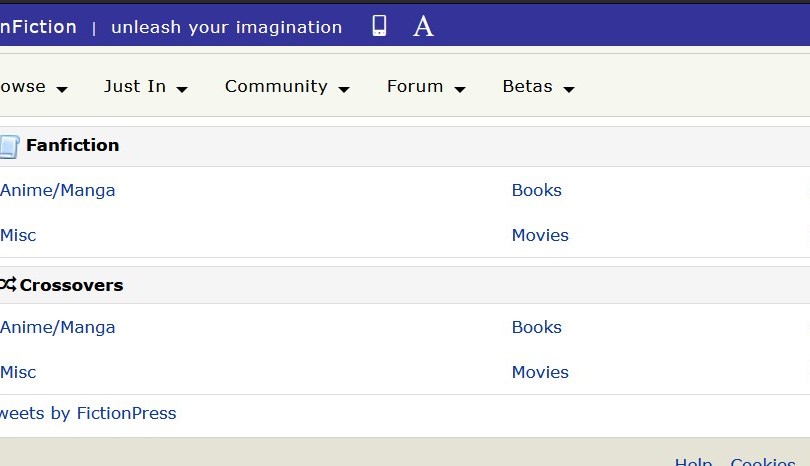Image resolution: width=810 pixels, height=466 pixels.
Task: Click the shuffle icon beside Crossovers heading
Action: (x=8, y=285)
